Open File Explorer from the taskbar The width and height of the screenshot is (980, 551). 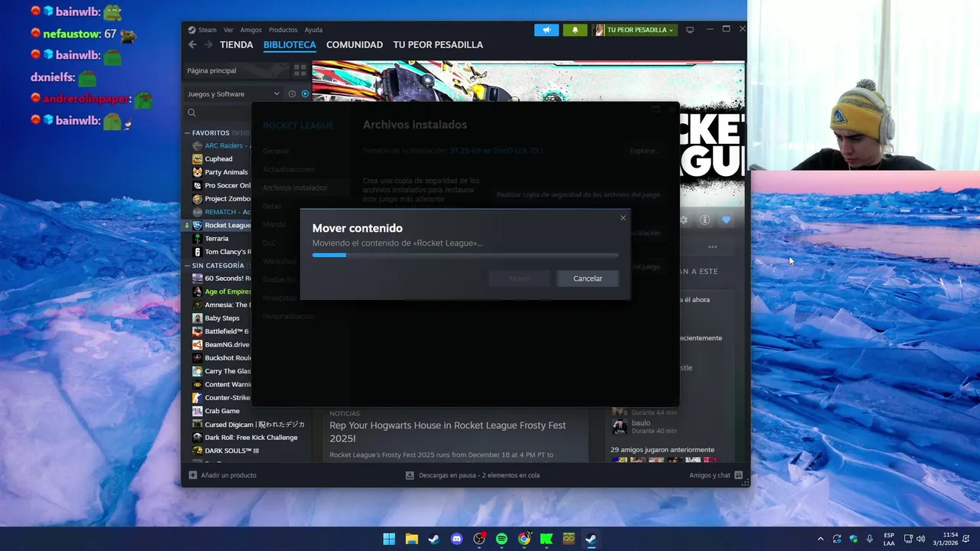411,539
